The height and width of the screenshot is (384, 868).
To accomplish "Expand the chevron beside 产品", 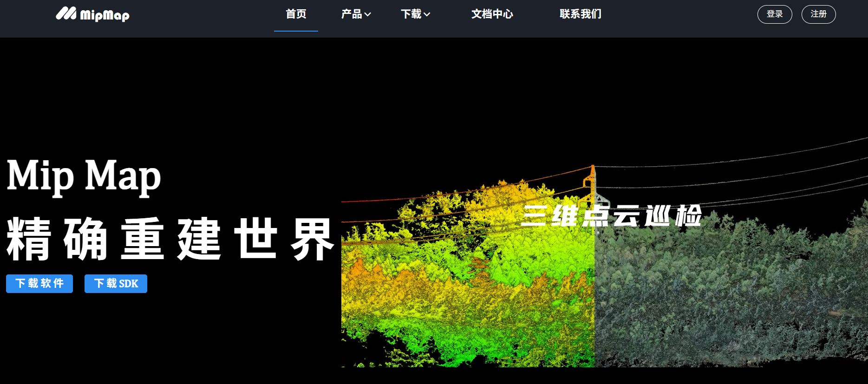I will pos(368,15).
